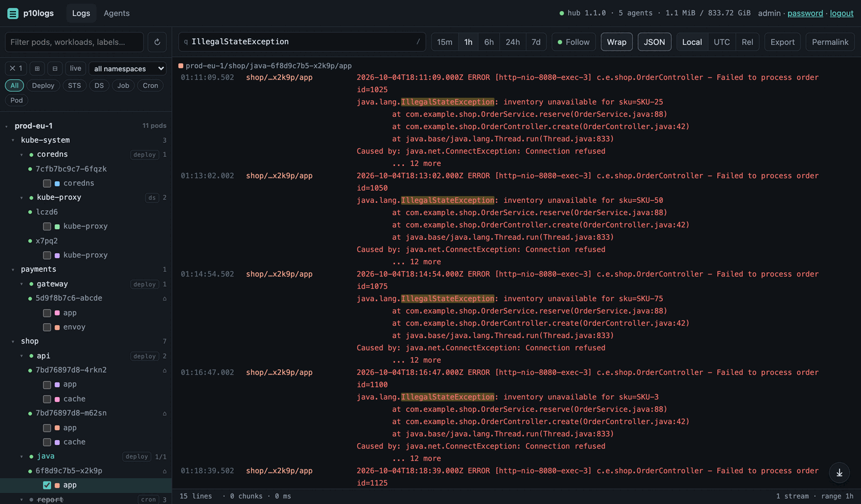Select the 24h time range
This screenshot has width=861, height=504.
(x=512, y=42)
